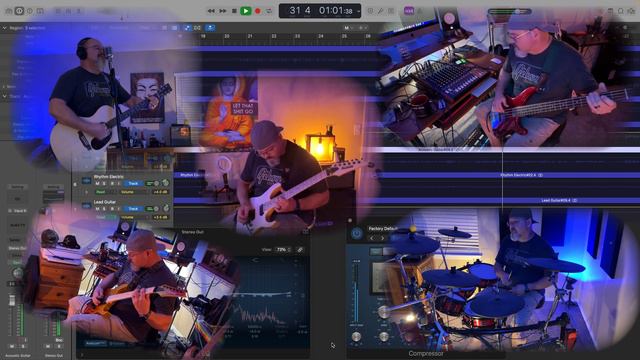The height and width of the screenshot is (360, 640).
Task: Open the Browsers icon at far right
Action: (631, 11)
